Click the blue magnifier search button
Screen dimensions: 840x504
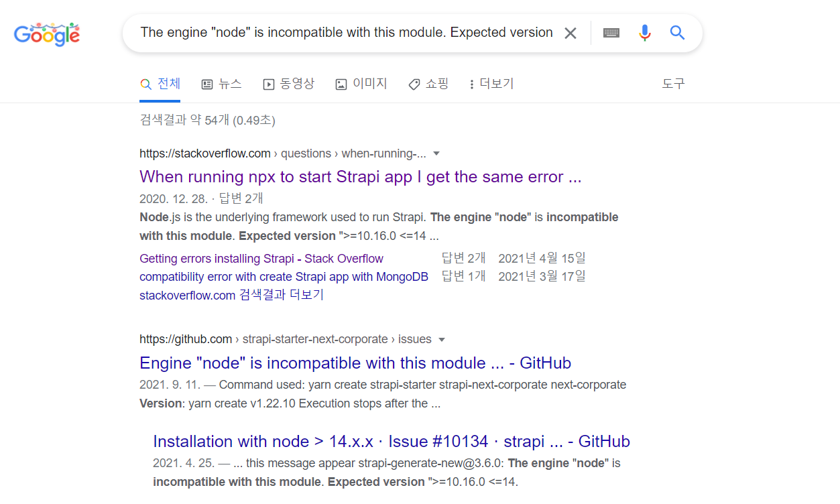(678, 32)
